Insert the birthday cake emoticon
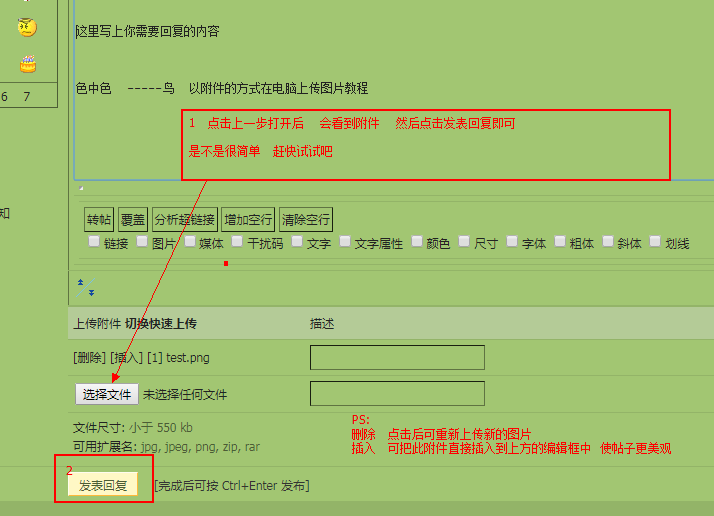714x516 pixels. 28,64
